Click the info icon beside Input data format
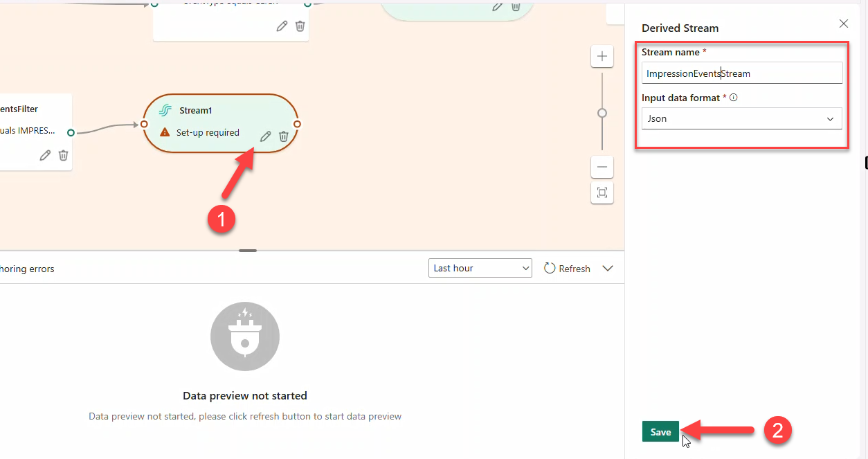The width and height of the screenshot is (868, 459). click(734, 98)
